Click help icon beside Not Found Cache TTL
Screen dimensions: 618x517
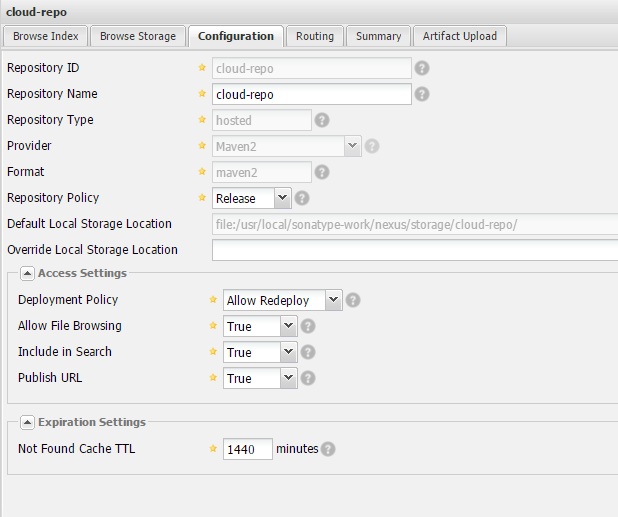click(329, 450)
